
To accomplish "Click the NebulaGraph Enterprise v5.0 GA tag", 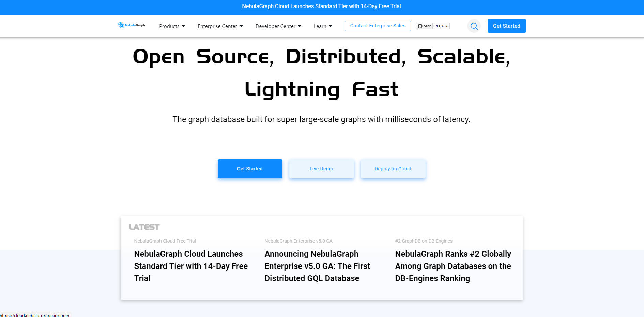I will tap(298, 241).
